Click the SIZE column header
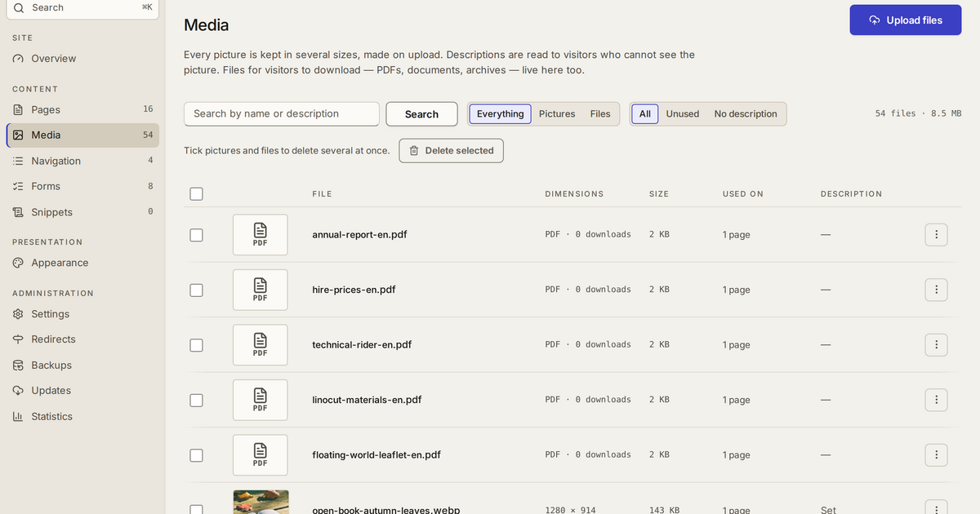980x514 pixels. pos(659,194)
